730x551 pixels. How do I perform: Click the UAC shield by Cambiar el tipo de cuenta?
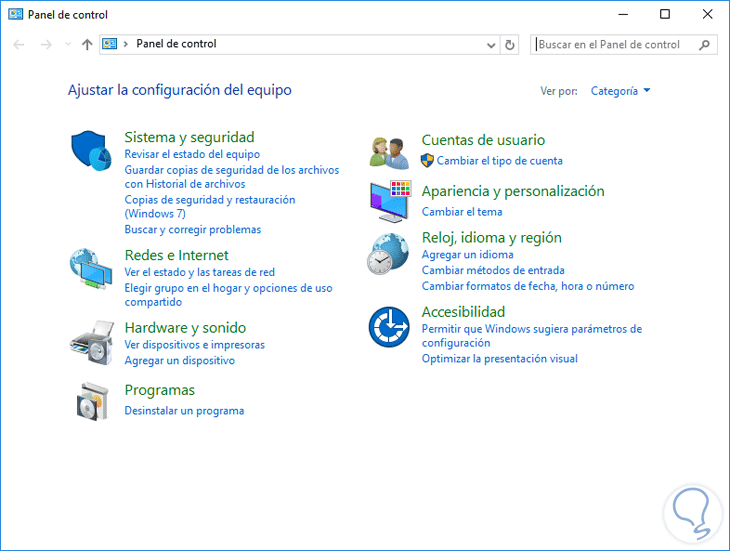click(x=427, y=161)
